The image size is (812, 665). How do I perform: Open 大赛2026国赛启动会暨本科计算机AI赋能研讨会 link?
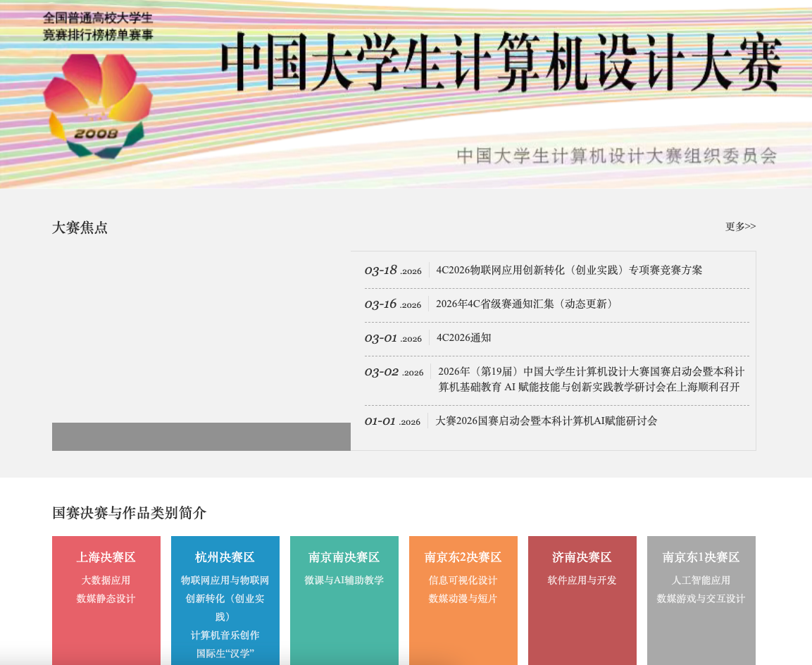(x=546, y=421)
